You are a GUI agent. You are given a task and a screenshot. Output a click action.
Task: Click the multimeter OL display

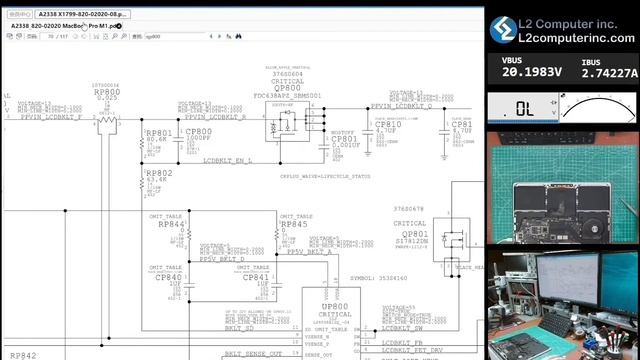(x=523, y=108)
